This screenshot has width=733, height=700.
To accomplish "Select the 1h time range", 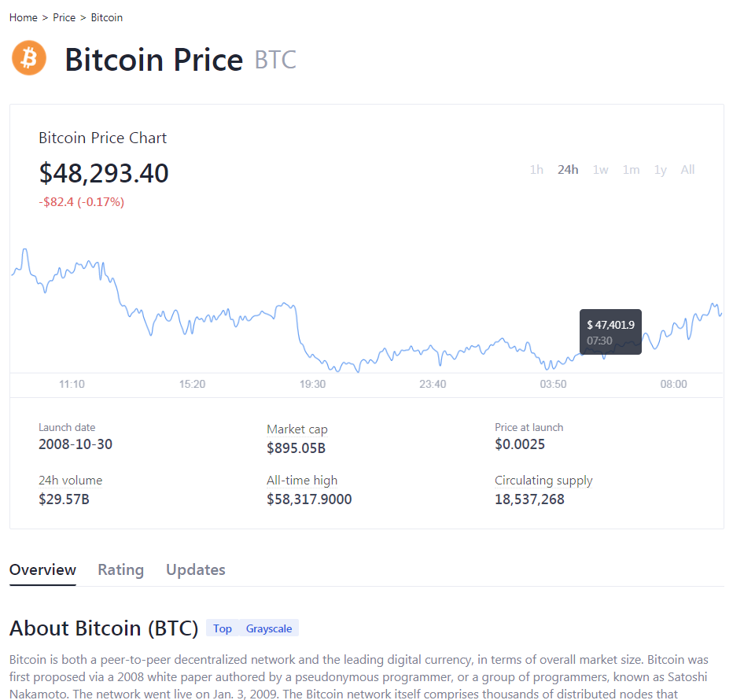I will coord(536,169).
